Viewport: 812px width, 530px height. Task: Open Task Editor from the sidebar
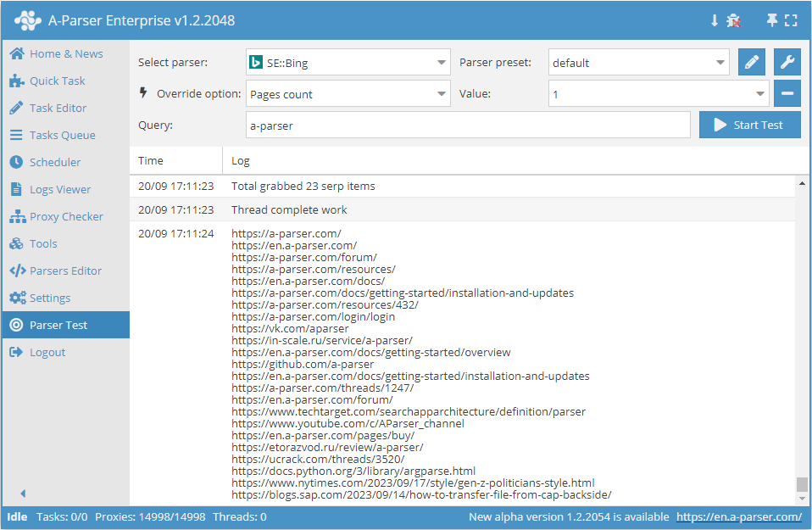58,108
